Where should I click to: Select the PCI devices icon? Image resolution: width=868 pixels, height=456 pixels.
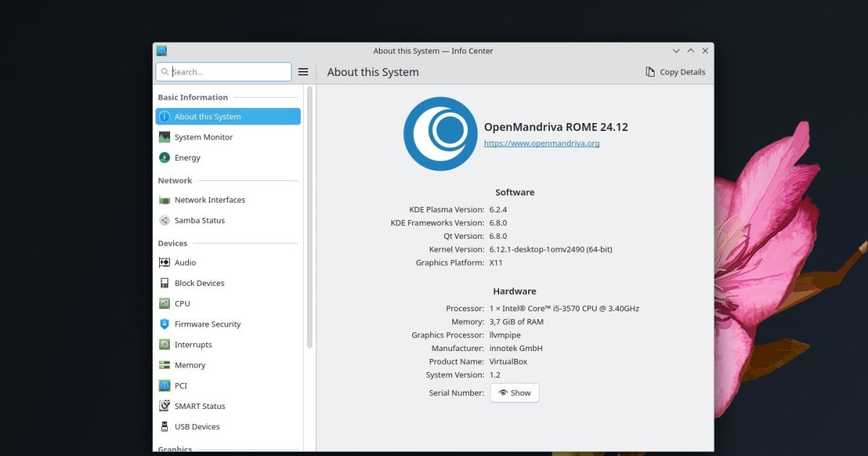(166, 385)
